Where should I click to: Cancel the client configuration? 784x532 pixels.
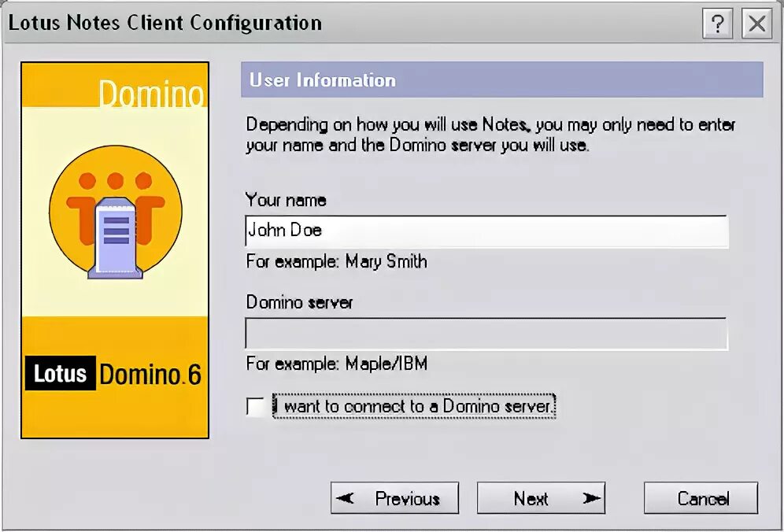701,498
